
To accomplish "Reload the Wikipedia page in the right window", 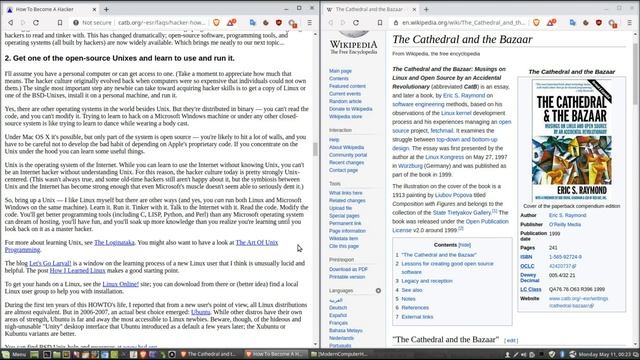I will pyautogui.click(x=356, y=23).
